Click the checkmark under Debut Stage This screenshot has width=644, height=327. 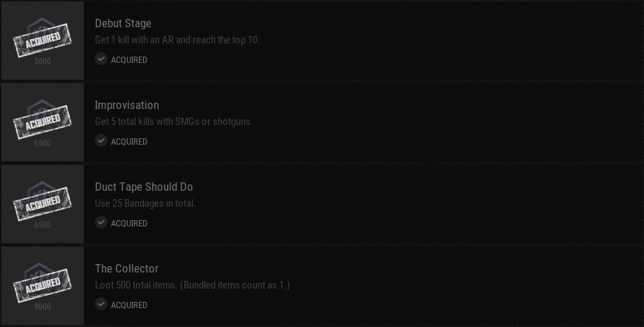[x=101, y=59]
